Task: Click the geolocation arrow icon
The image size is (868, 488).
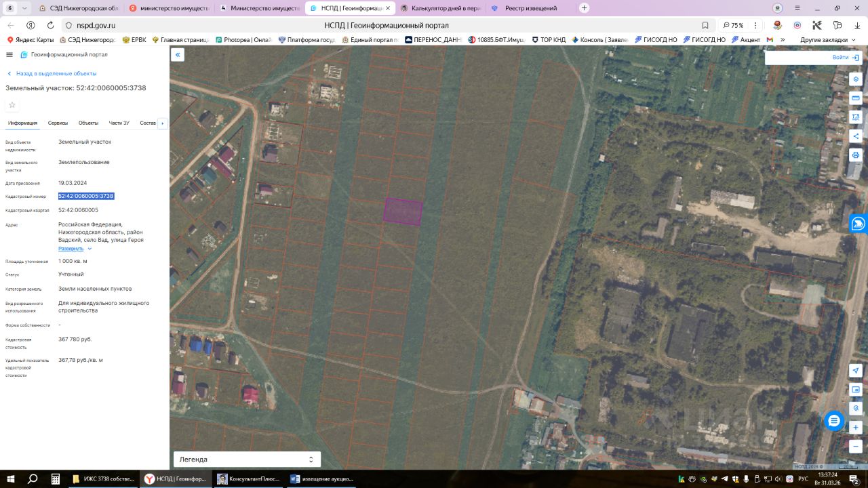Action: point(856,371)
